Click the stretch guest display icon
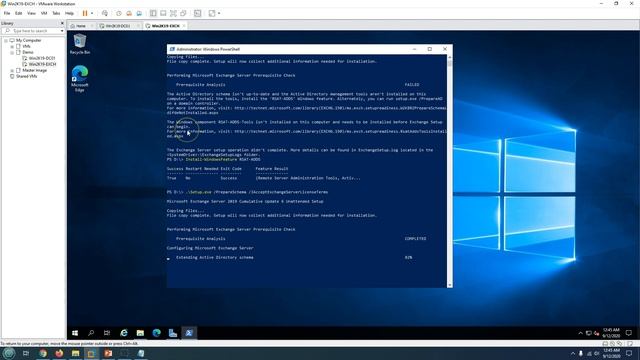 click(212, 13)
